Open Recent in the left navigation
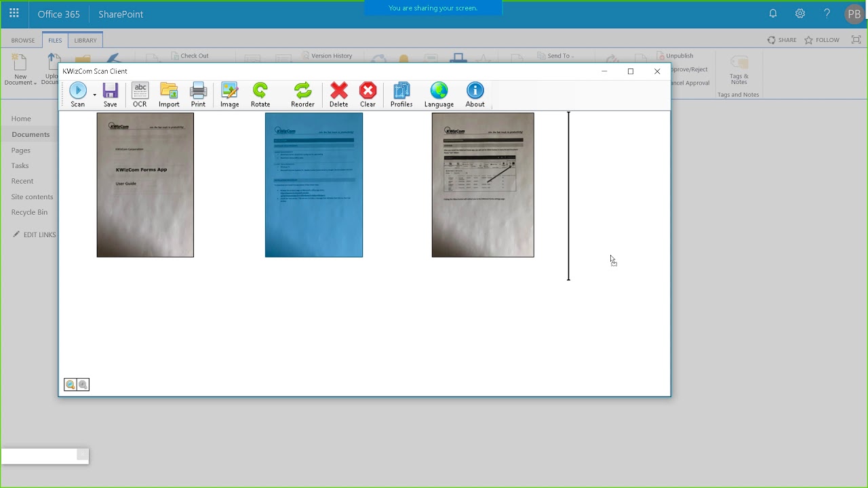Image resolution: width=868 pixels, height=488 pixels. tap(22, 181)
